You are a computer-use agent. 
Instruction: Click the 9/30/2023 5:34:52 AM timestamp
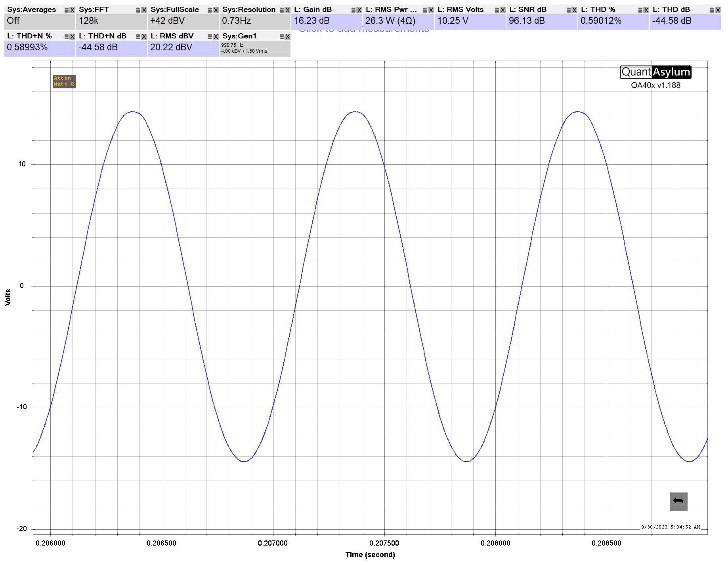pyautogui.click(x=671, y=527)
